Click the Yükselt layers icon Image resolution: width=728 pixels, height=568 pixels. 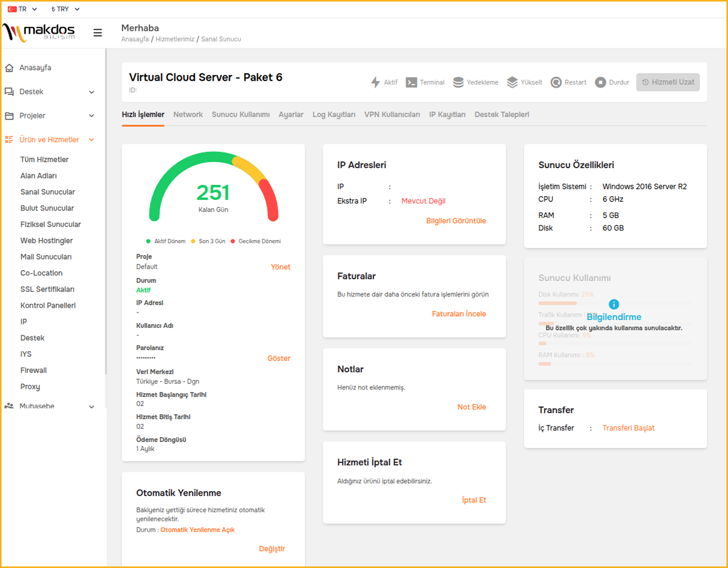(x=512, y=82)
